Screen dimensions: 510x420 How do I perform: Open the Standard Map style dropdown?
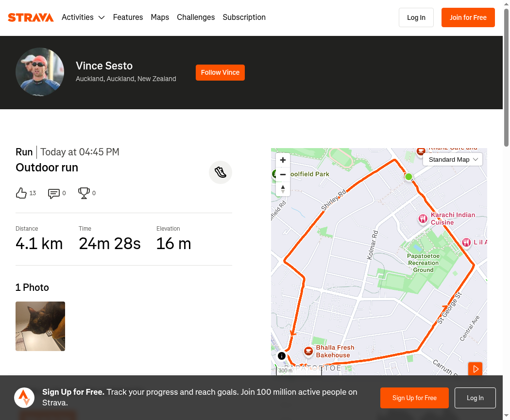point(453,160)
